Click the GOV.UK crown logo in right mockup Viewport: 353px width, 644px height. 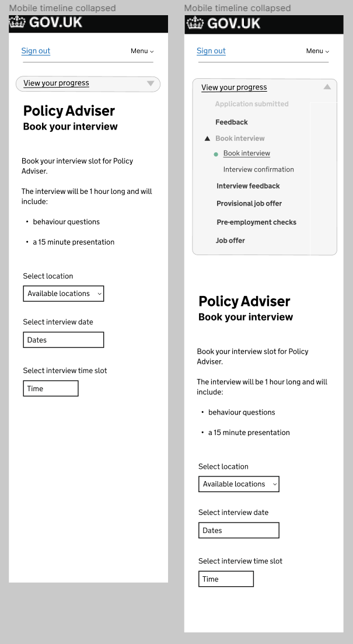(x=194, y=23)
